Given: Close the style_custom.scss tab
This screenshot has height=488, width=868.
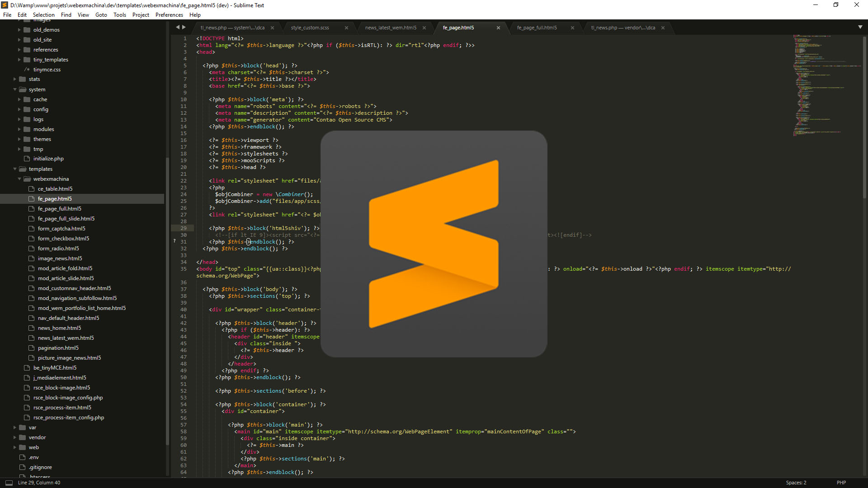Looking at the screenshot, I should (x=346, y=28).
